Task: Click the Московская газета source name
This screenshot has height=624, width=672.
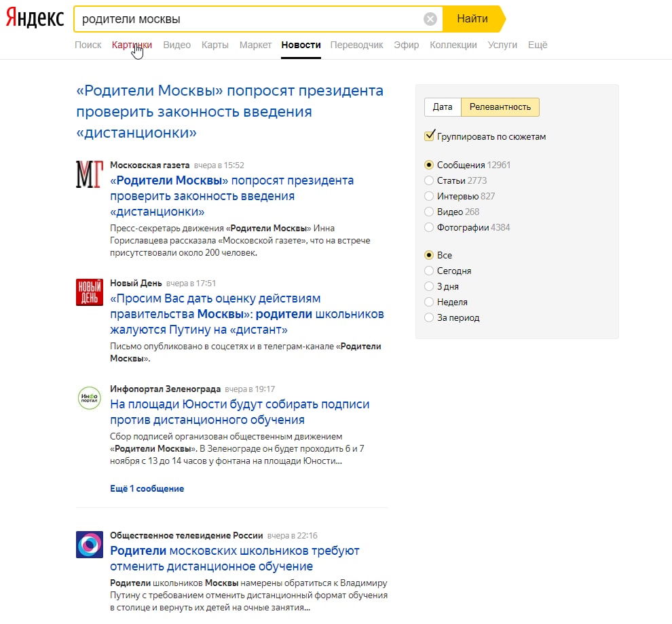Action: pos(149,165)
